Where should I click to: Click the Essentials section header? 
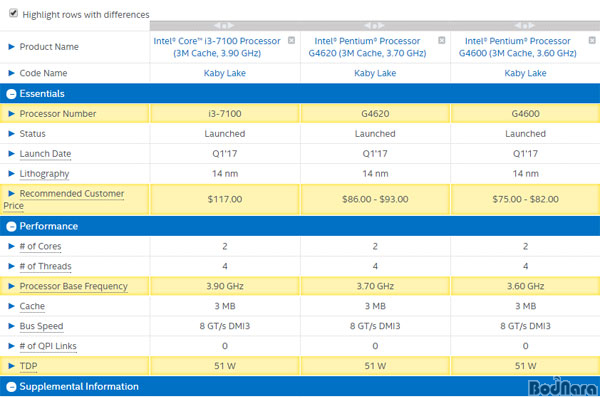tap(300, 93)
